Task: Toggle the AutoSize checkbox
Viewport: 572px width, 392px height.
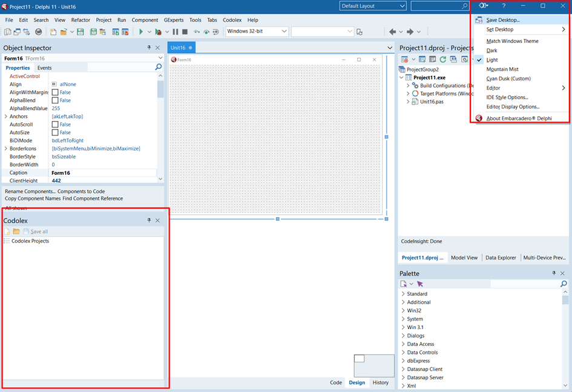Action: point(55,132)
